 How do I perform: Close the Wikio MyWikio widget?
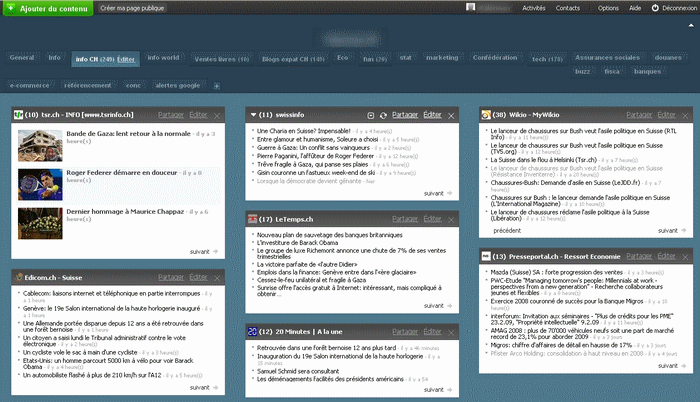(685, 116)
